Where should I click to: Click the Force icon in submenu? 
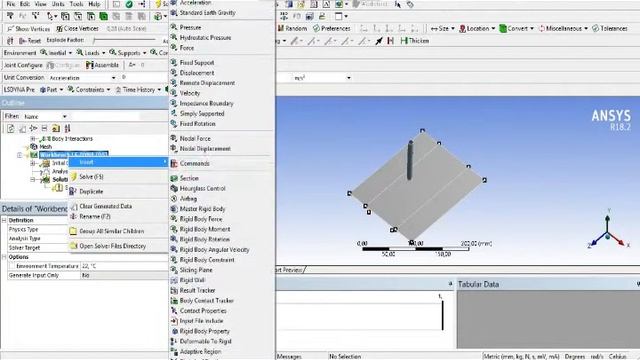click(x=174, y=48)
